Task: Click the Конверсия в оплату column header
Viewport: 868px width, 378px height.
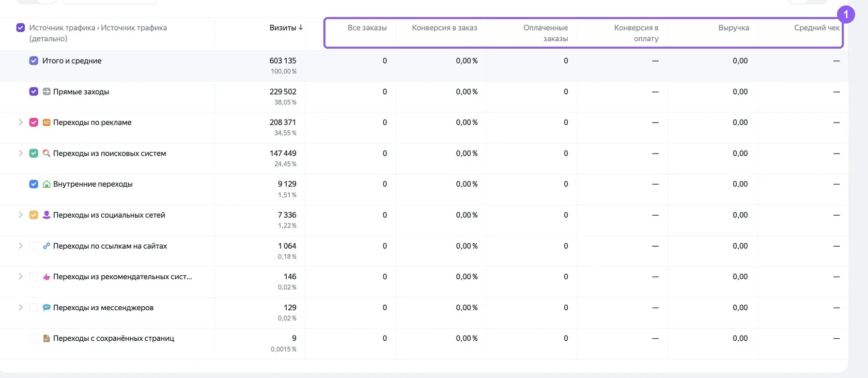Action: pos(637,33)
